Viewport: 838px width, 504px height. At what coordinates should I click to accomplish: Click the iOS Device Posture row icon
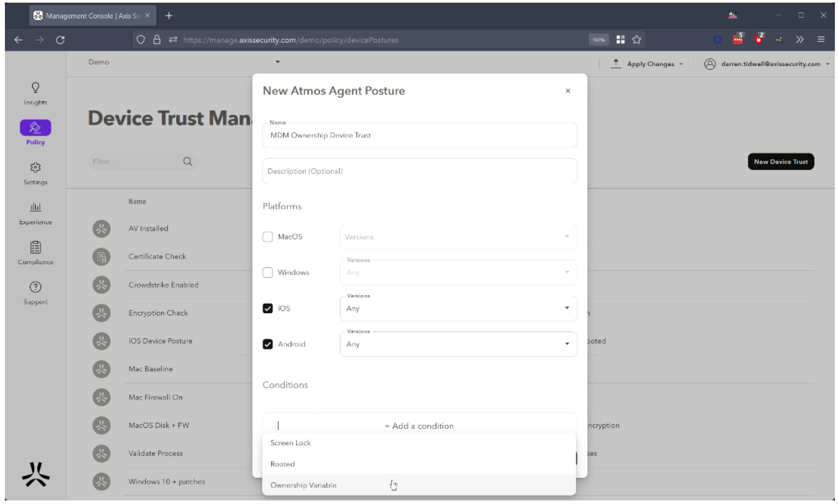click(101, 341)
